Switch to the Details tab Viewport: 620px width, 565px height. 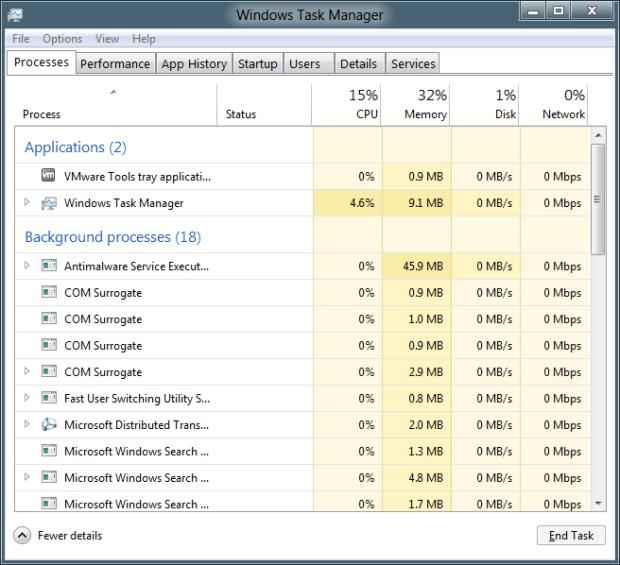[x=359, y=64]
